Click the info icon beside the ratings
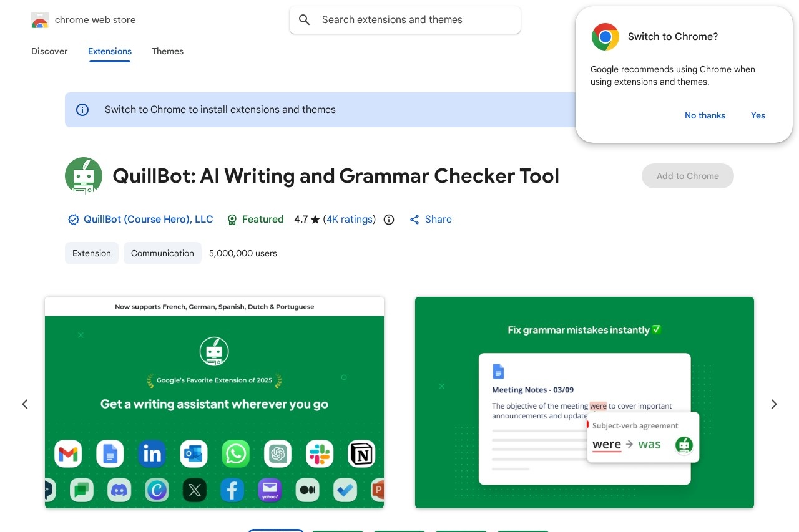The image size is (799, 532). point(389,220)
